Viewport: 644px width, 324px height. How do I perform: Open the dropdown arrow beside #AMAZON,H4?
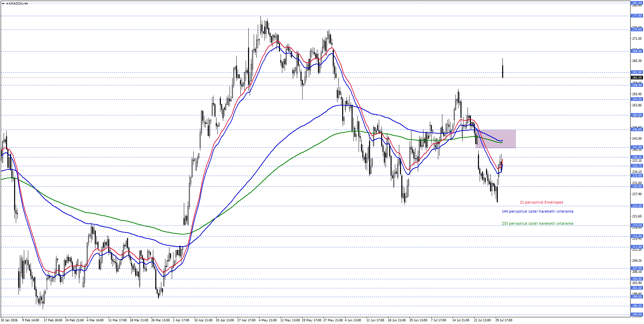click(x=3, y=3)
